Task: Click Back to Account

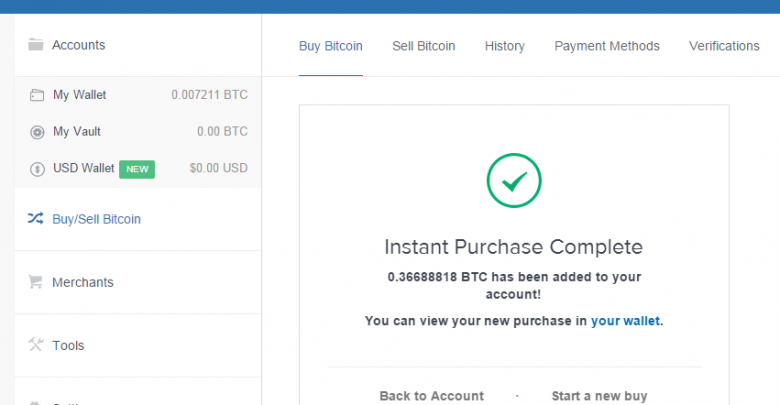Action: tap(431, 396)
